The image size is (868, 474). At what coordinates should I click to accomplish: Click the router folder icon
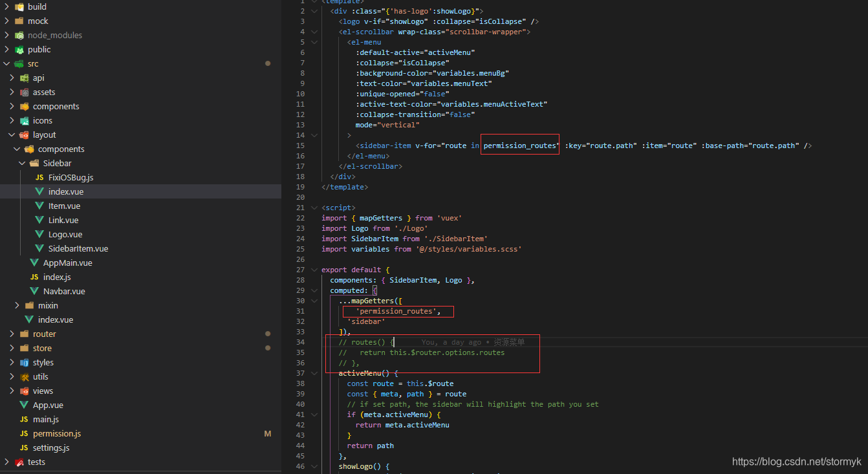(x=24, y=334)
